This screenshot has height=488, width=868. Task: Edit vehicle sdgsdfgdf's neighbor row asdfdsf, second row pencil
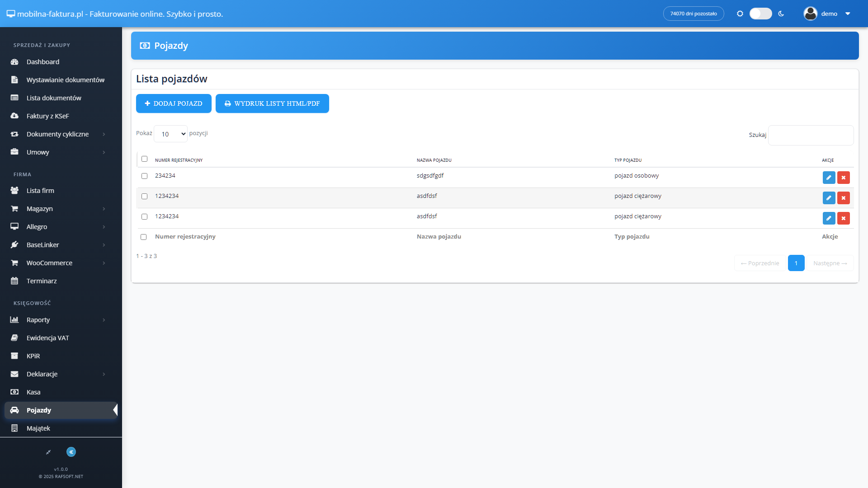[x=829, y=198]
